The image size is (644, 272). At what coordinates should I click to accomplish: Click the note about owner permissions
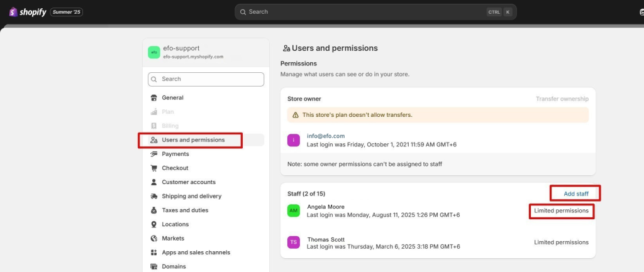(365, 164)
